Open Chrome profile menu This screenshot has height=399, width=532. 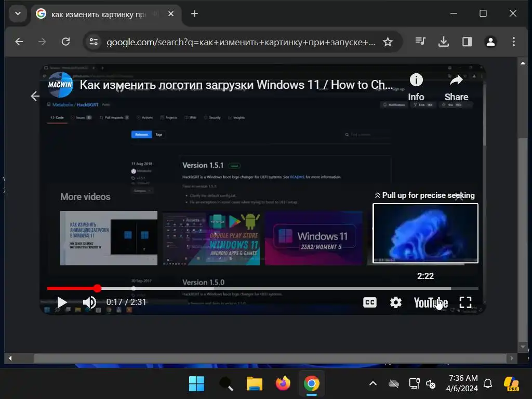pos(490,42)
